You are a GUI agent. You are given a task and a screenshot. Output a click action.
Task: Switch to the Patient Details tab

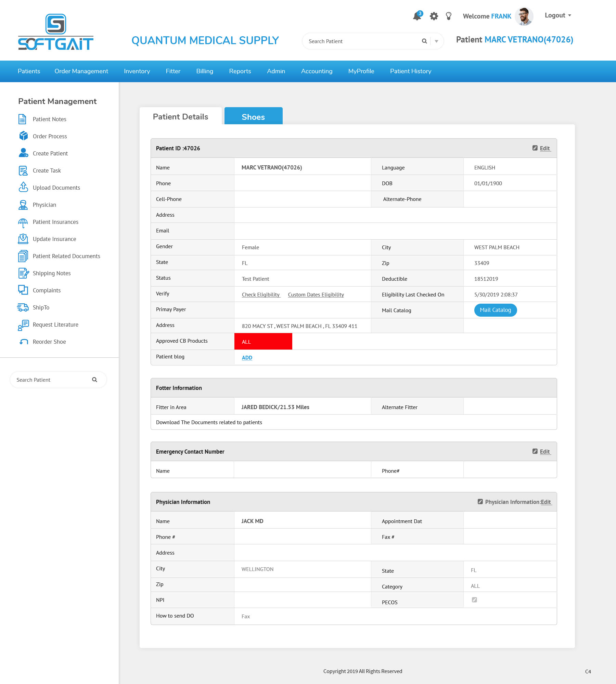click(181, 116)
